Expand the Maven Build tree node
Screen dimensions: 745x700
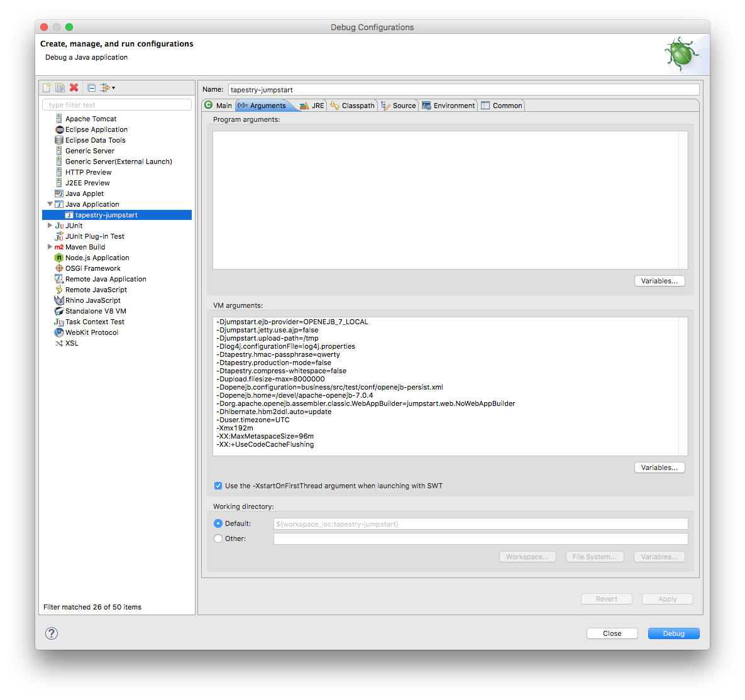coord(50,247)
